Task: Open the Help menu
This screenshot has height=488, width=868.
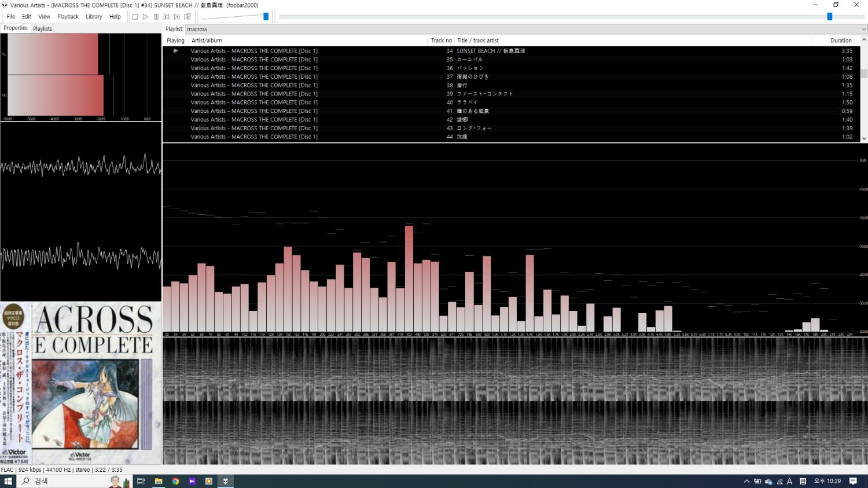Action: (x=115, y=17)
